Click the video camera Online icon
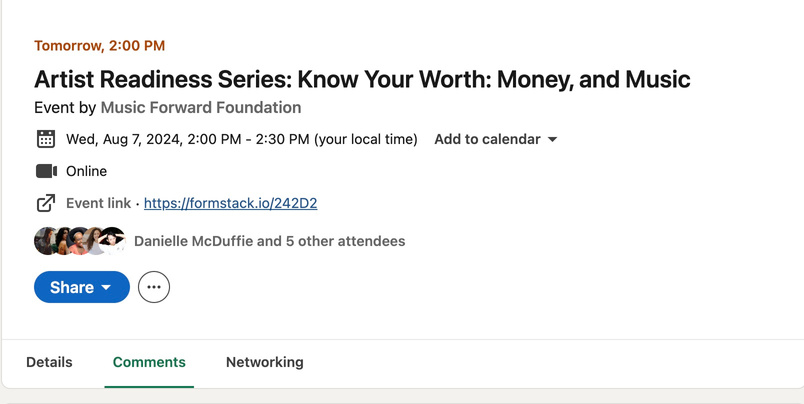Image resolution: width=804 pixels, height=404 pixels. click(x=46, y=171)
